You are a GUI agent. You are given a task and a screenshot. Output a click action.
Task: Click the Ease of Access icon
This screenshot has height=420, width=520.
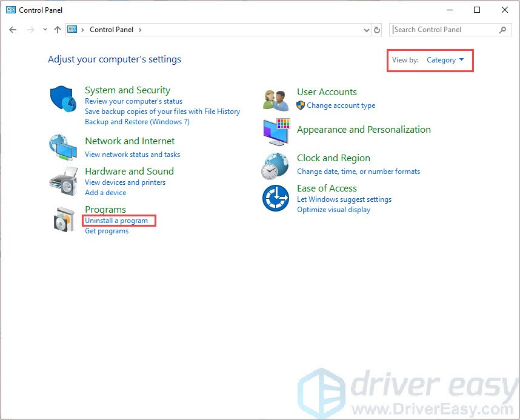click(x=276, y=198)
